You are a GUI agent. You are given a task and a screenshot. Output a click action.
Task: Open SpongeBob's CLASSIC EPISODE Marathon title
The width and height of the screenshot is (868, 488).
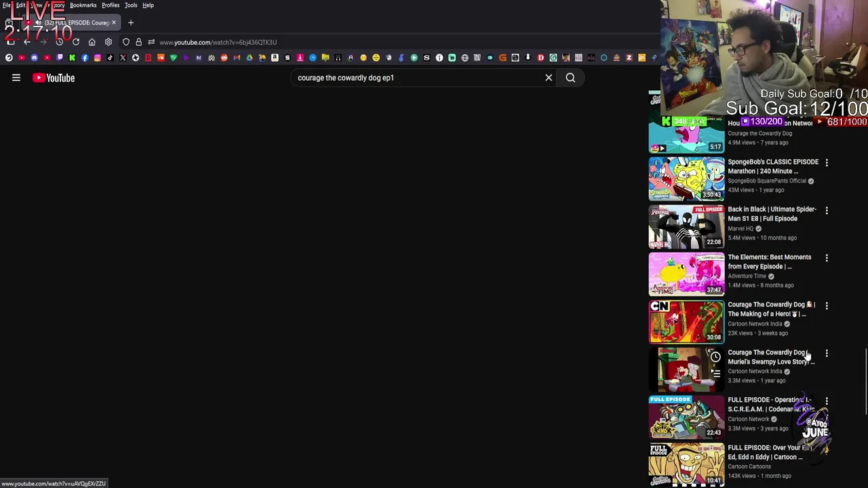pyautogui.click(x=773, y=167)
